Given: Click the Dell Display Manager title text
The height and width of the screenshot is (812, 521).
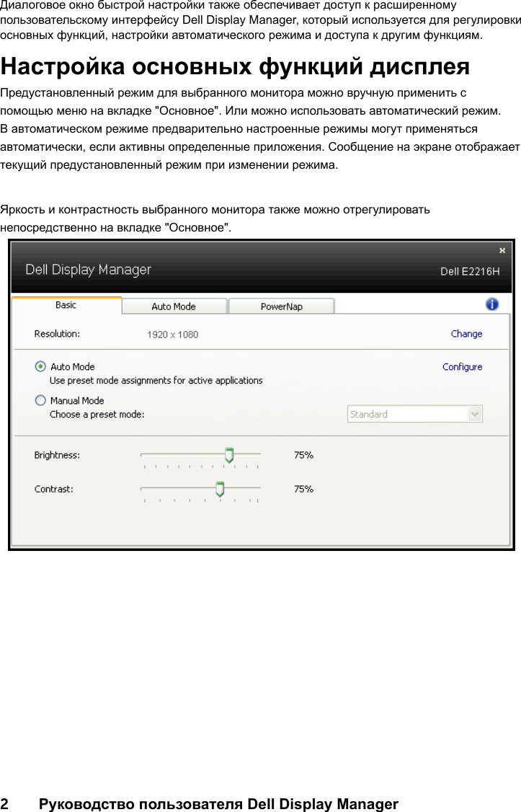Looking at the screenshot, I should click(x=89, y=270).
